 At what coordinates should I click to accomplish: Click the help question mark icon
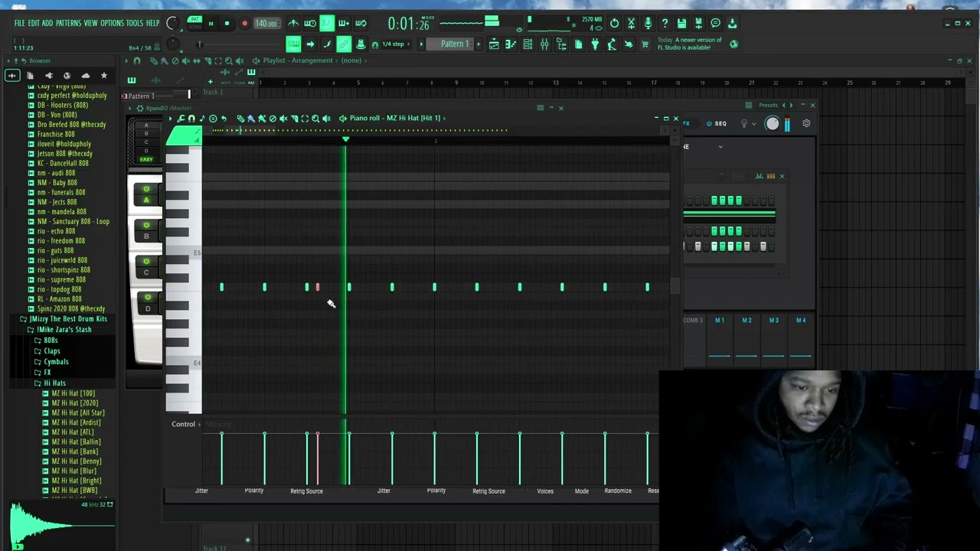[x=665, y=23]
